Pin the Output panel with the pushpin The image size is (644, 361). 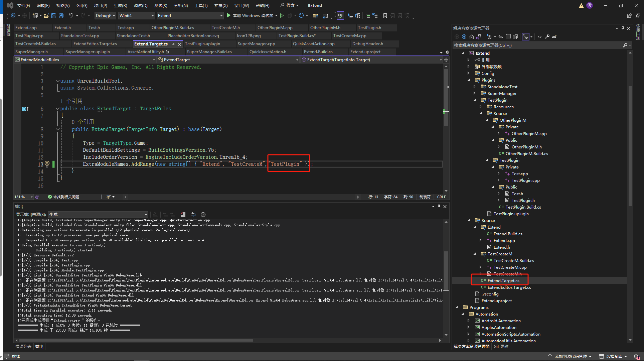pos(439,207)
